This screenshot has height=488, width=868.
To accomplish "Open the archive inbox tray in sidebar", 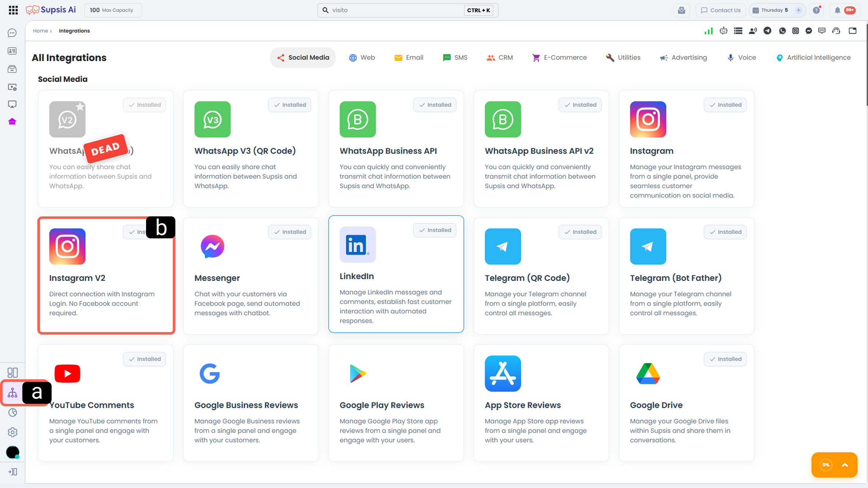I will 12,69.
